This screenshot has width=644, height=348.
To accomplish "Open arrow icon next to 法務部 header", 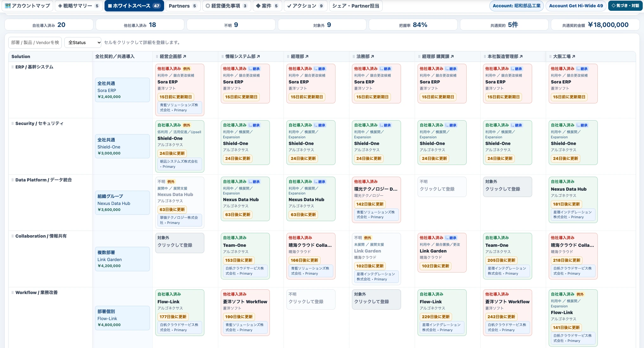I will [x=372, y=56].
